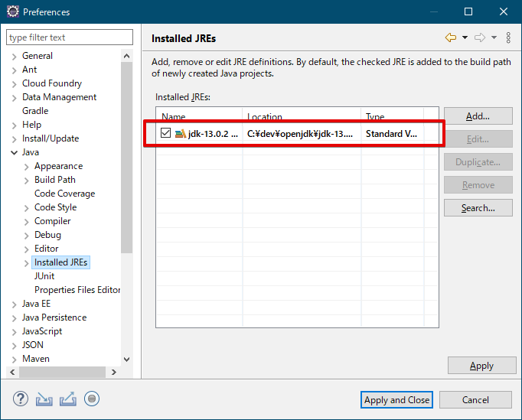
Task: Click the back navigation arrow icon
Action: coord(450,37)
